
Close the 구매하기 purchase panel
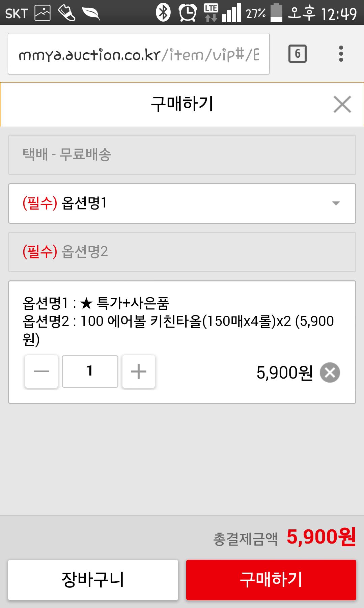(x=342, y=104)
